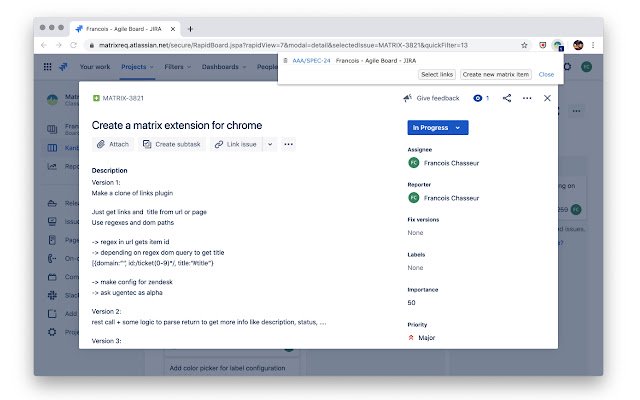
Task: Open a new browser tab
Action: 190,29
